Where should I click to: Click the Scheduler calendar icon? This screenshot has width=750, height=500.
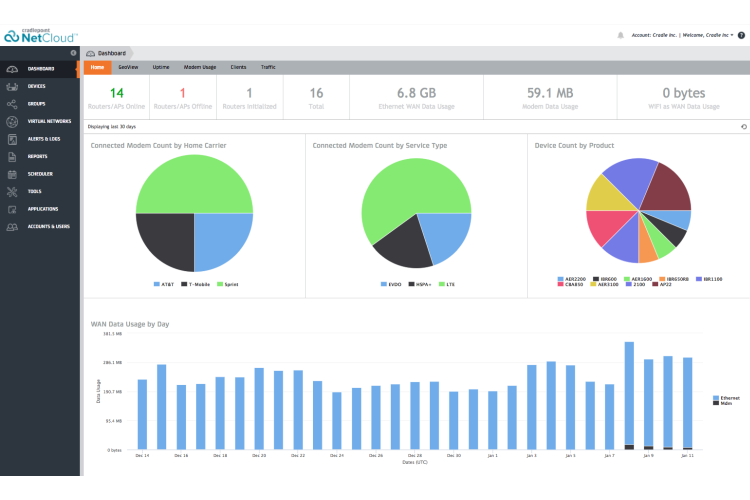coord(12,174)
